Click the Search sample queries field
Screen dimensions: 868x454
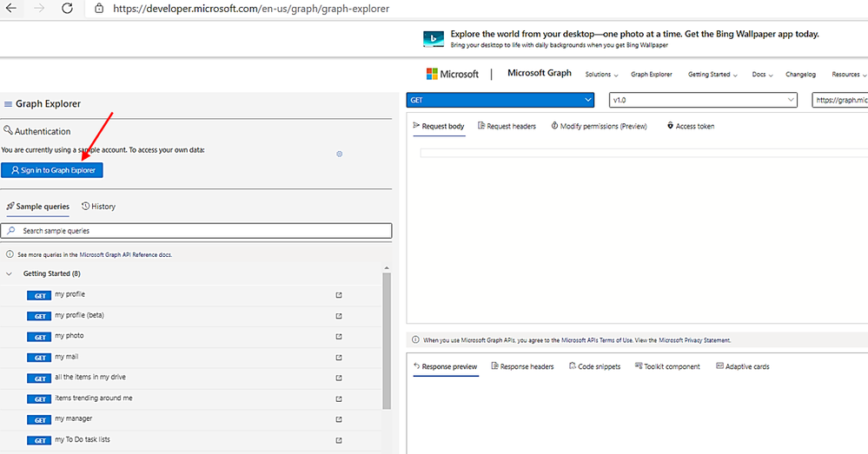coord(196,231)
